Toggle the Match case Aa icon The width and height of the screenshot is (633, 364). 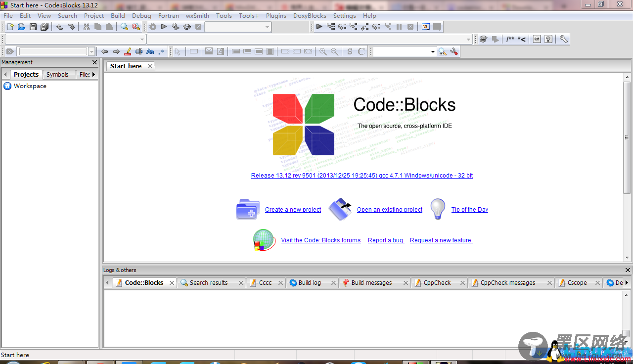150,51
